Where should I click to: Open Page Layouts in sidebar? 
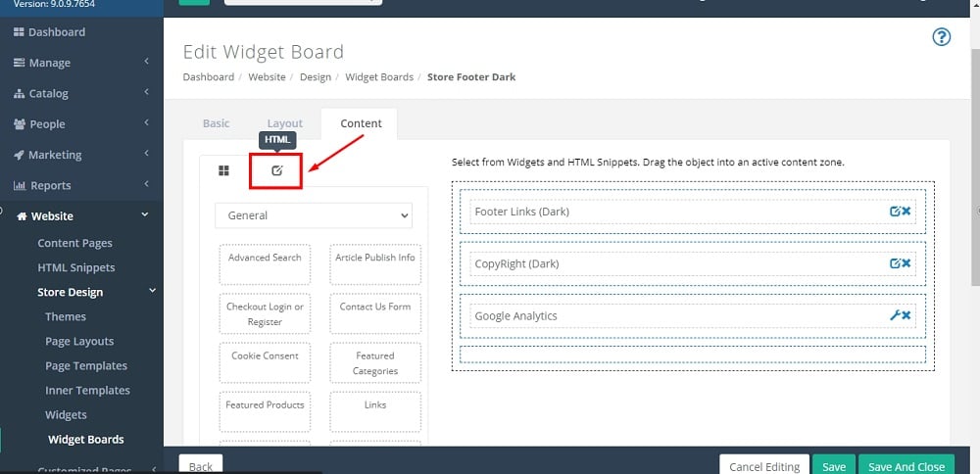click(x=79, y=341)
